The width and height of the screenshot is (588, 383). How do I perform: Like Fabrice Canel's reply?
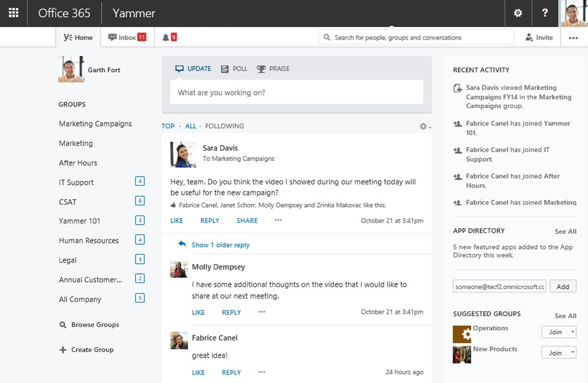(x=198, y=372)
